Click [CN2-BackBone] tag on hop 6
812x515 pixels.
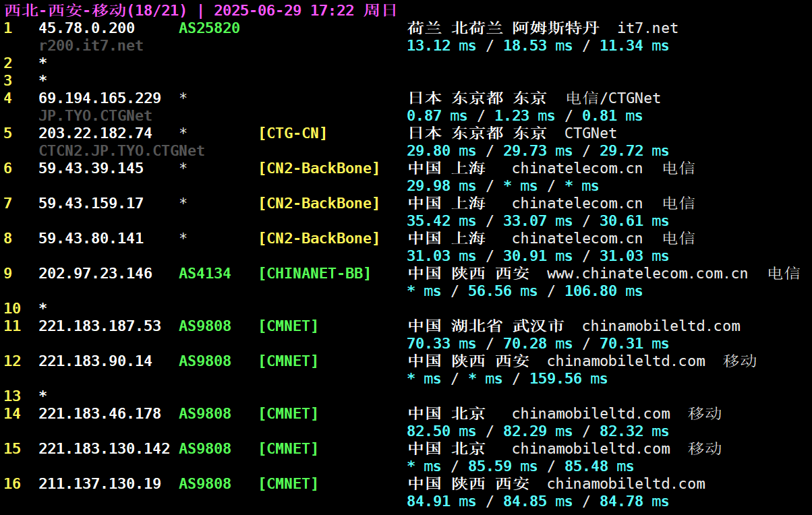click(319, 168)
